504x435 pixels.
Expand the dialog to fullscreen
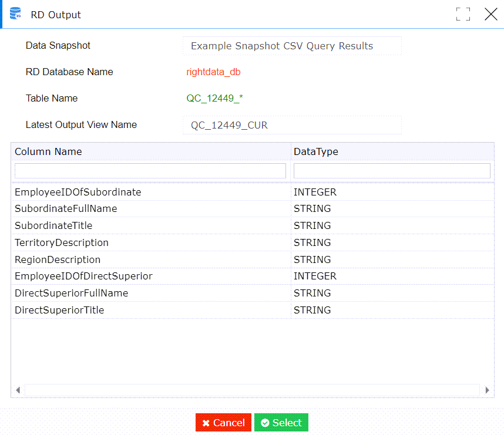463,14
